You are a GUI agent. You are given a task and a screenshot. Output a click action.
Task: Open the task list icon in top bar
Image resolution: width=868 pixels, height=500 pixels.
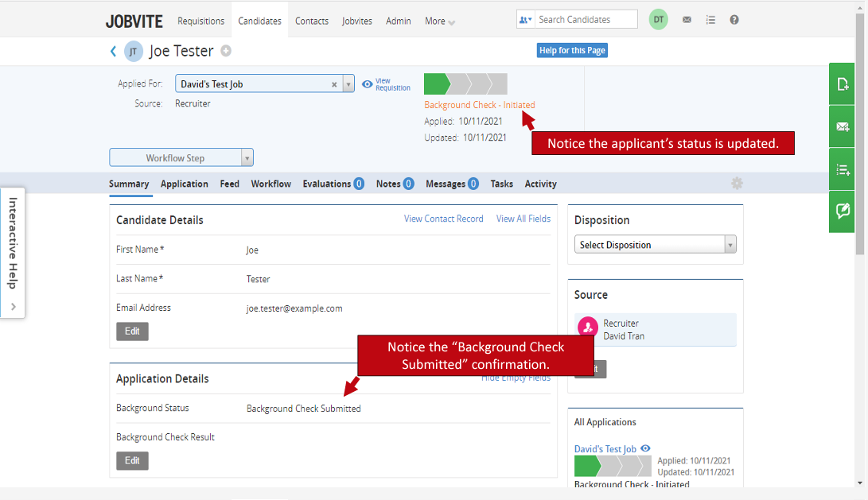point(710,20)
